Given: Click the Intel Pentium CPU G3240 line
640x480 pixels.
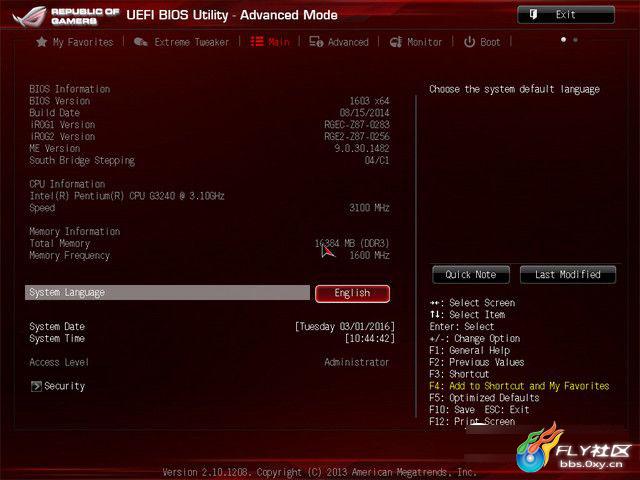Looking at the screenshot, I should click(127, 196).
